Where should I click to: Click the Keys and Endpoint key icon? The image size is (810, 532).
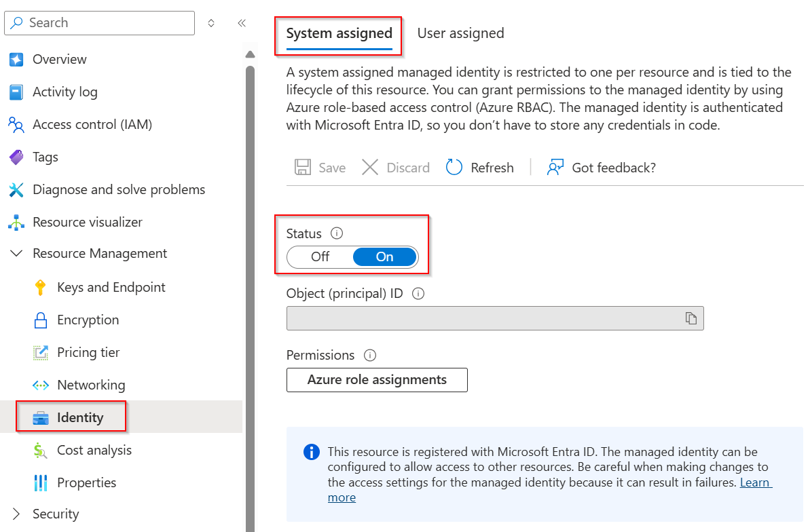click(x=41, y=288)
